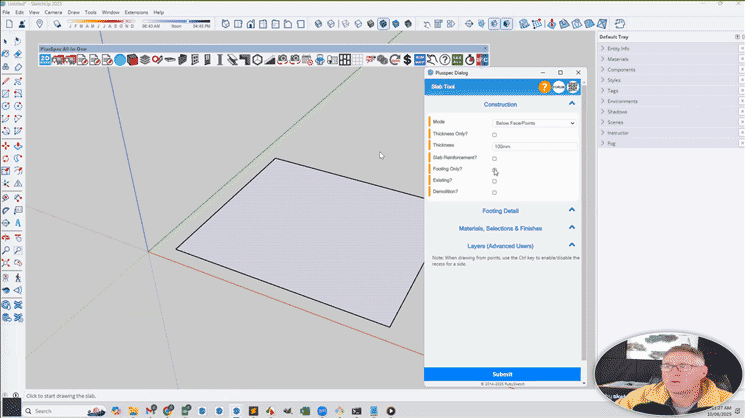Check the Footing Only? checkbox
The width and height of the screenshot is (745, 418).
click(494, 170)
